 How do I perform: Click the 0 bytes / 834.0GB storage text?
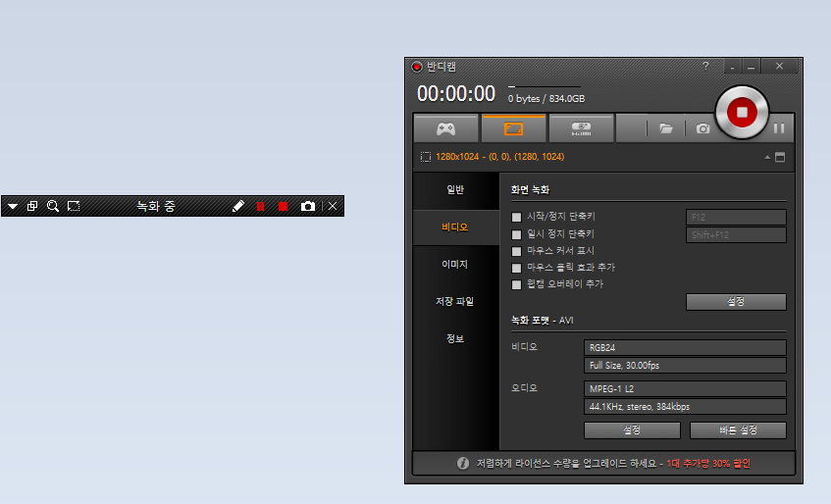tap(546, 98)
